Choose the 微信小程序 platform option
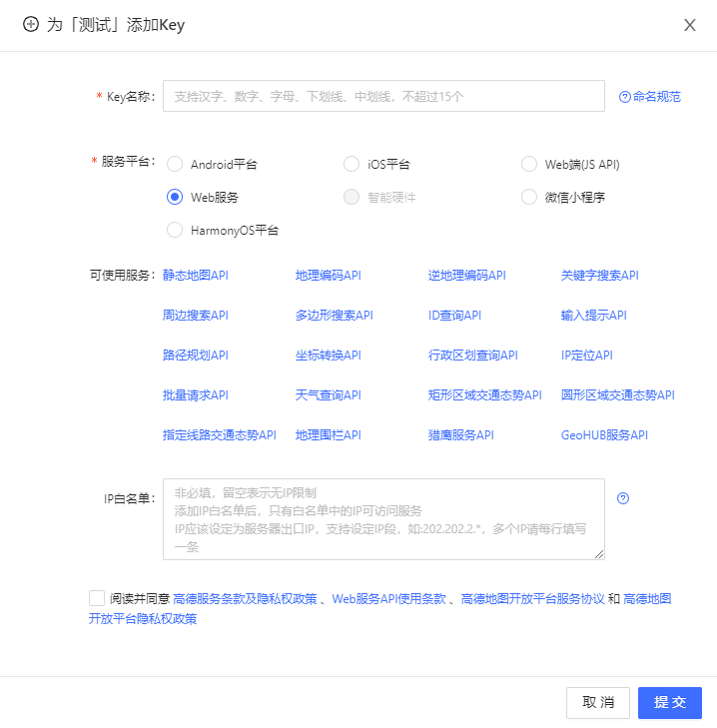 click(529, 197)
